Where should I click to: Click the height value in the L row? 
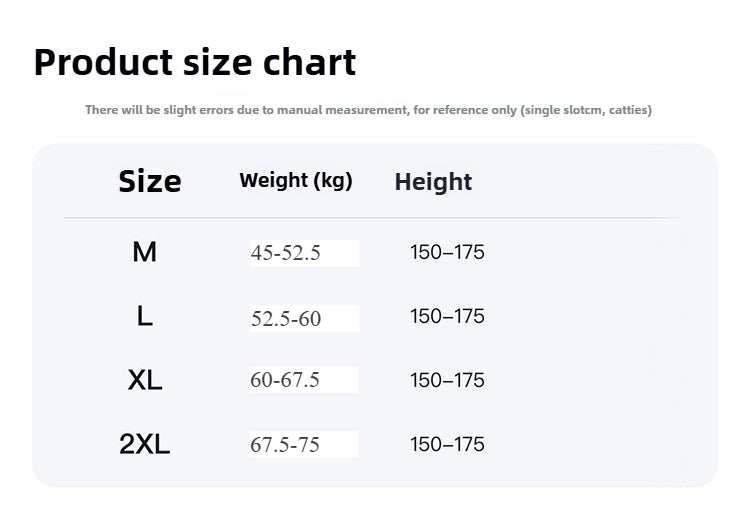pos(447,316)
